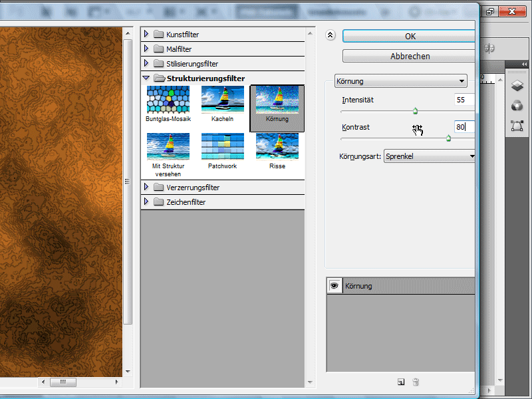Viewport: 532px width, 399px height.
Task: Choose the Risse filter thumbnail
Action: point(277,146)
